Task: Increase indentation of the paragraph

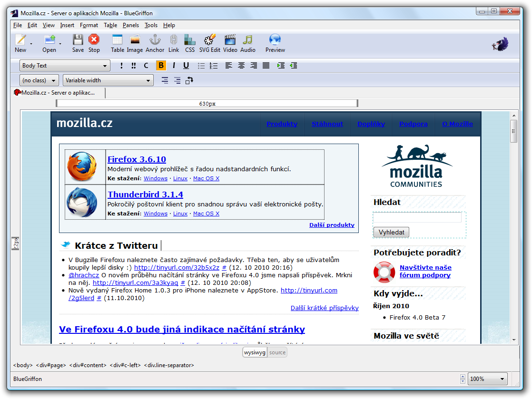Action: point(281,66)
